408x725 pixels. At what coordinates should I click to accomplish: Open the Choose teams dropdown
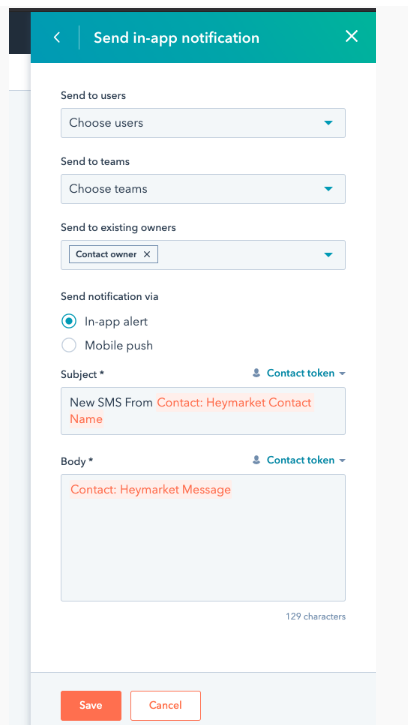point(203,189)
